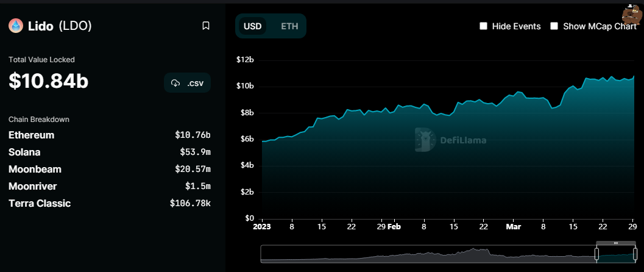This screenshot has height=272, width=644.
Task: Switch chart denomination to ETH
Action: [289, 26]
